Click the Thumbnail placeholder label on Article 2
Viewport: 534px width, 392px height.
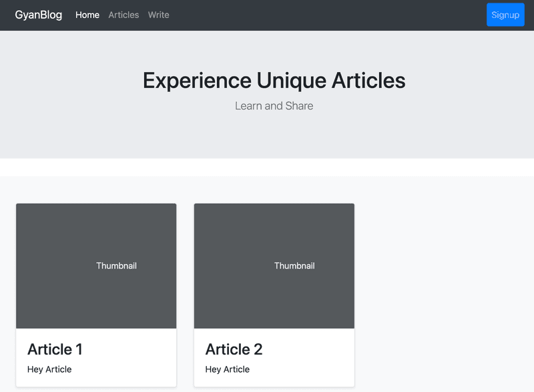(x=295, y=265)
